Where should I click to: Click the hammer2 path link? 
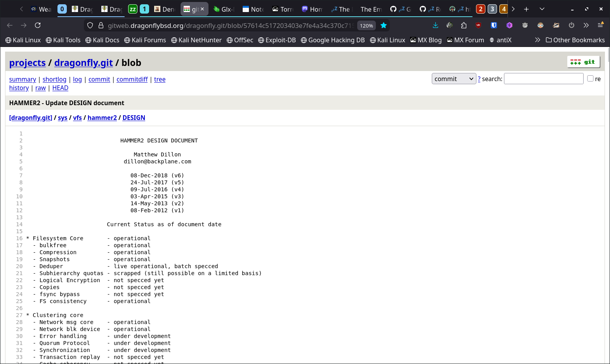click(102, 118)
